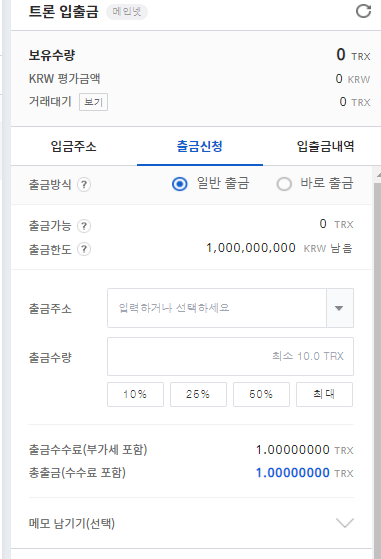
Task: Click the 최대 amount button
Action: [324, 394]
